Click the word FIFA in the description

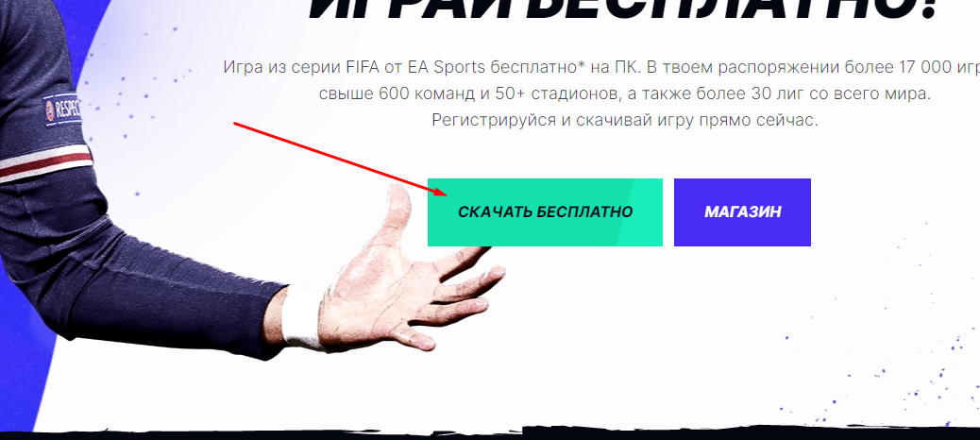363,67
